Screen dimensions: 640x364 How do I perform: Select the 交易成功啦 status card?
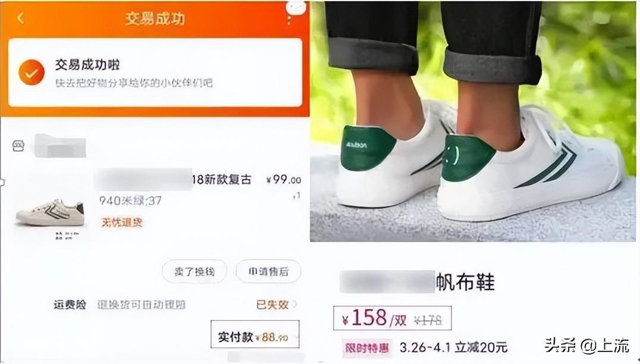point(155,73)
